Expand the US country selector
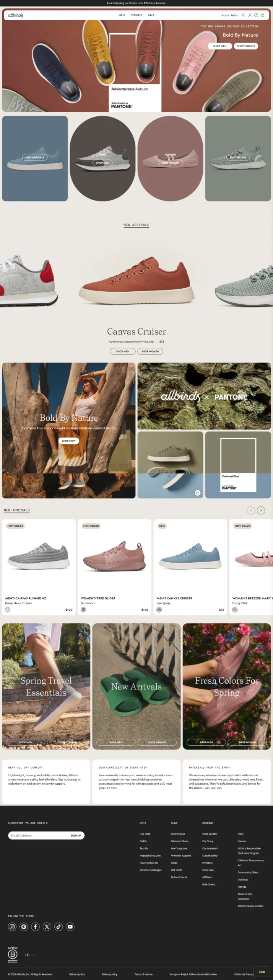Image resolution: width=273 pixels, height=980 pixels. pos(30,955)
